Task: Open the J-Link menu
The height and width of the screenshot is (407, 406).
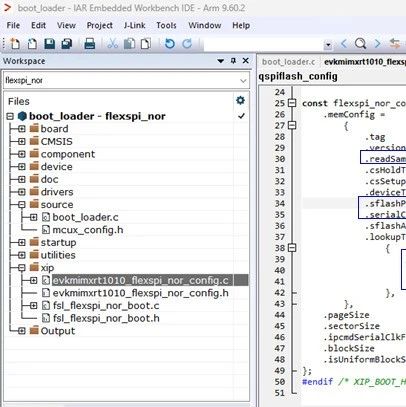Action: pos(134,25)
